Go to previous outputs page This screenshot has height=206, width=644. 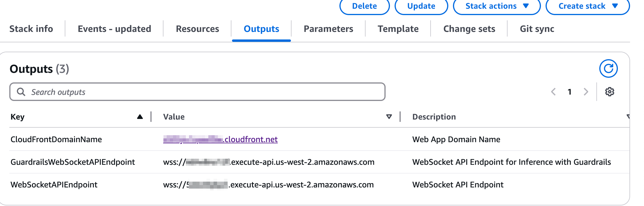553,92
